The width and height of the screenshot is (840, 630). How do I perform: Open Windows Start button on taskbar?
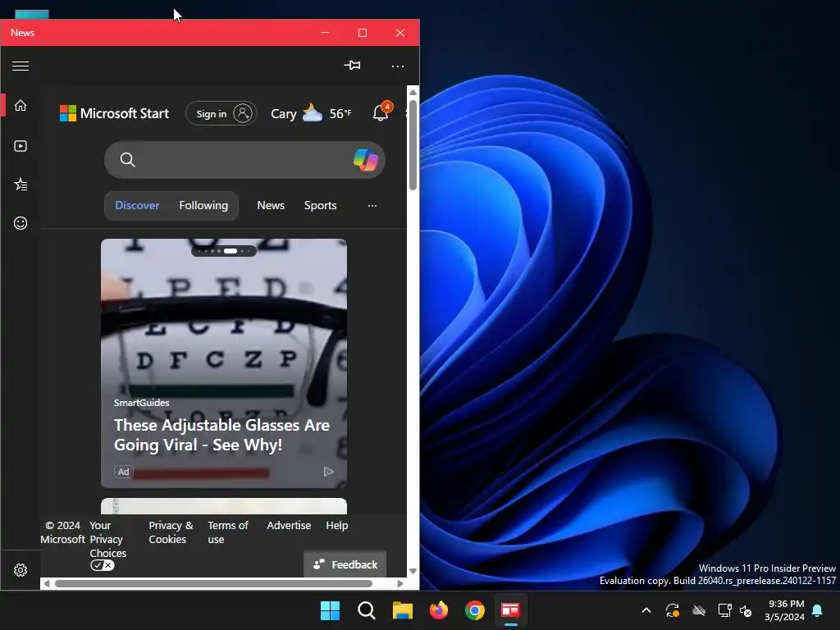[330, 610]
